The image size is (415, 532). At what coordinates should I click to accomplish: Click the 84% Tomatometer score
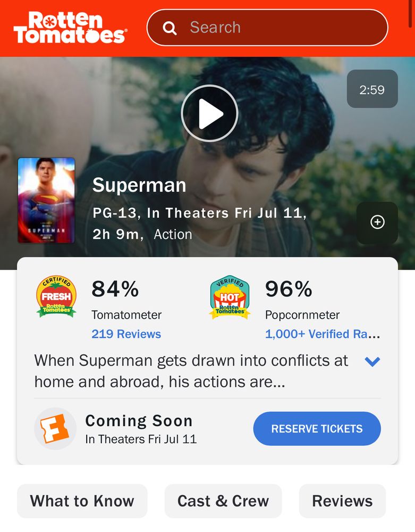[115, 289]
